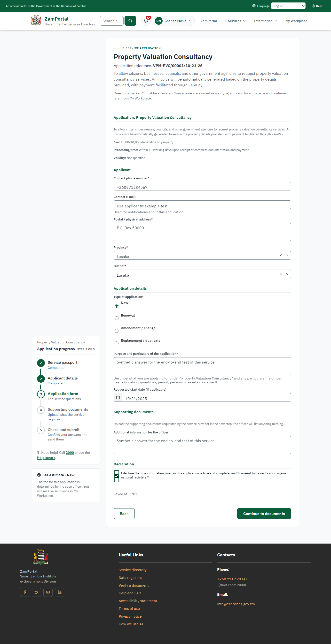Open the Privacy notice link

130,616
